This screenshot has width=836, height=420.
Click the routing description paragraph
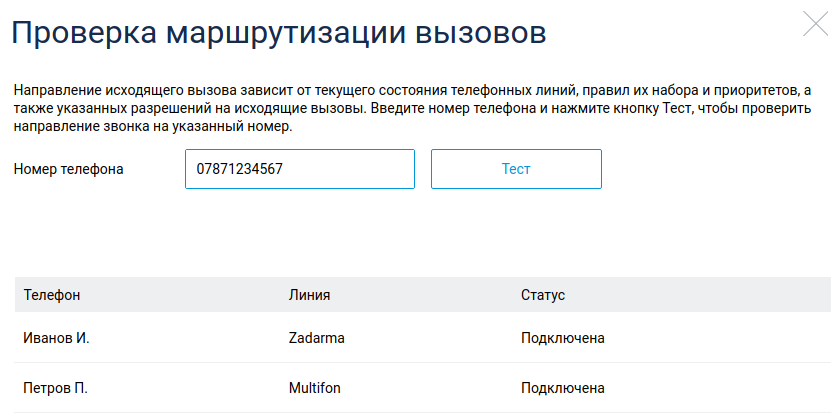tap(412, 109)
